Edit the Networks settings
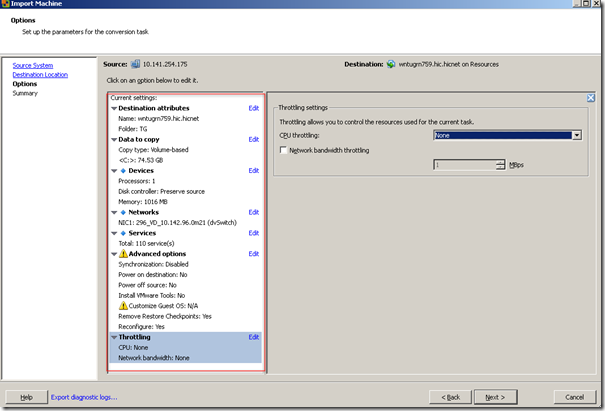605x411 pixels. [x=253, y=212]
